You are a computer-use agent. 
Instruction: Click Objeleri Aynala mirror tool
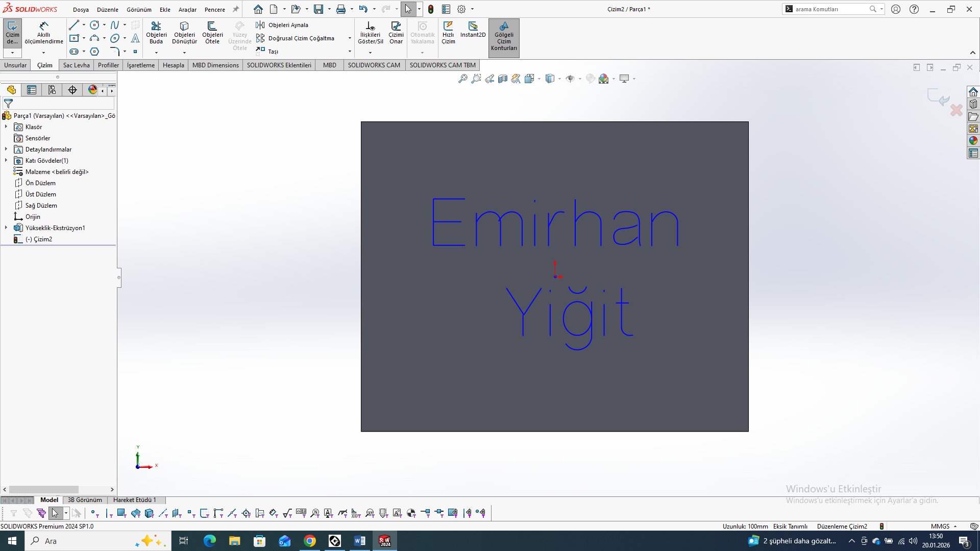coord(288,25)
